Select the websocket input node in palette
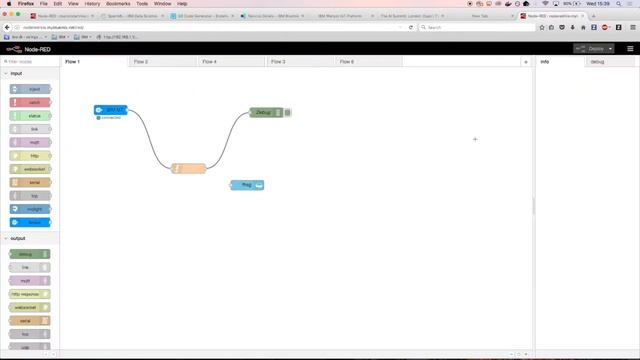 pos(31,169)
